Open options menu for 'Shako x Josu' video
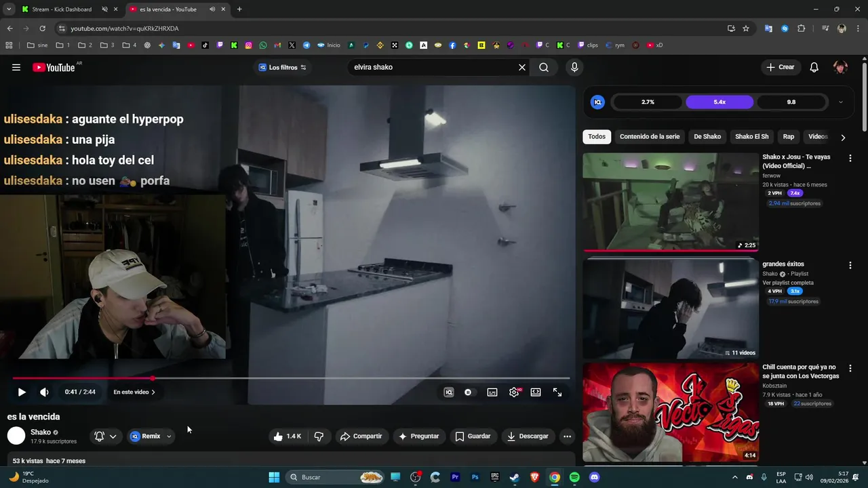The height and width of the screenshot is (488, 868). click(850, 158)
